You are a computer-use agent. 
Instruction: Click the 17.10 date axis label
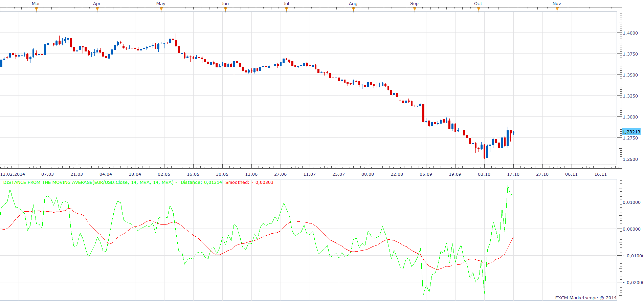click(x=513, y=174)
